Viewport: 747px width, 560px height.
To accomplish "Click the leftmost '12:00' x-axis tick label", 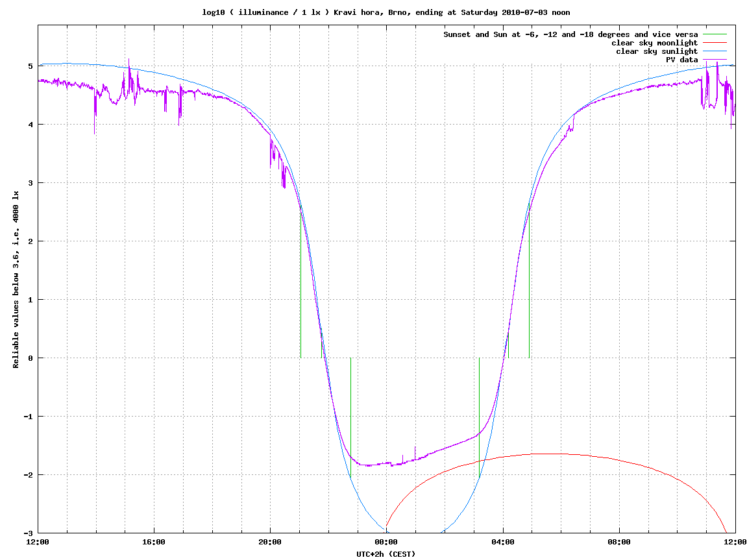I will coord(38,542).
